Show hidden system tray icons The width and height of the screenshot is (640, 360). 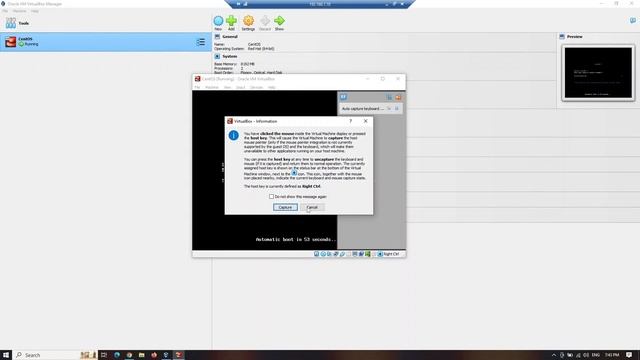(554, 355)
